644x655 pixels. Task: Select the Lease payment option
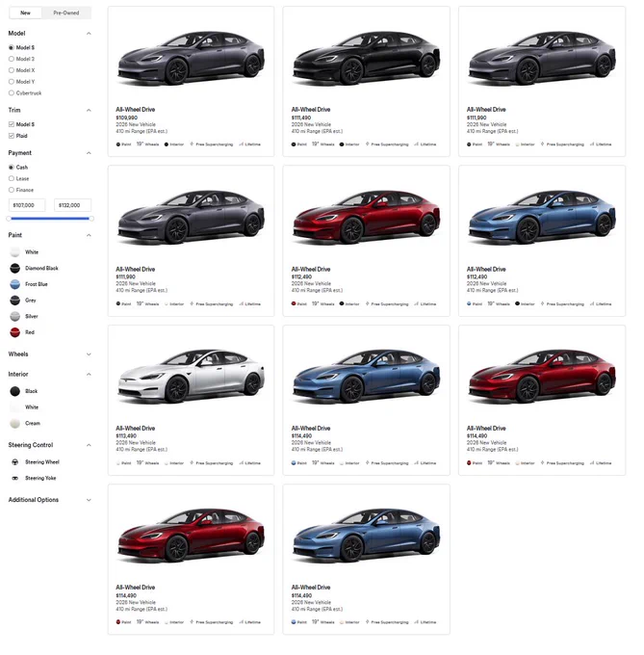coord(12,178)
